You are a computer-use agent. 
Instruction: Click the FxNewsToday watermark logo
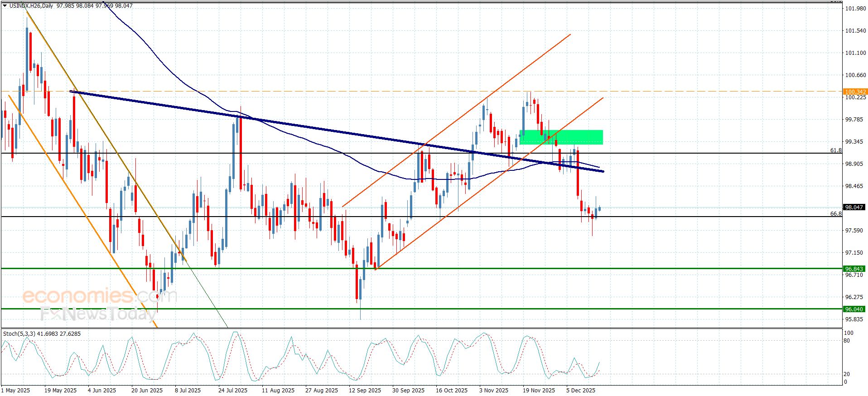(98, 314)
